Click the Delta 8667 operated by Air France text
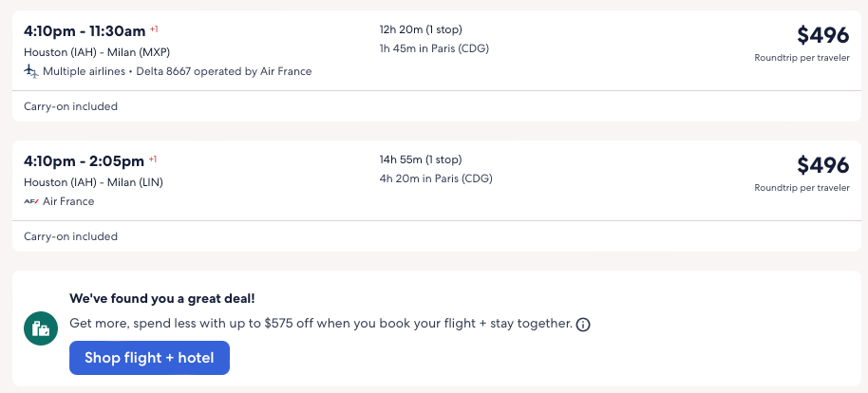Viewport: 868px width, 393px height. [225, 71]
